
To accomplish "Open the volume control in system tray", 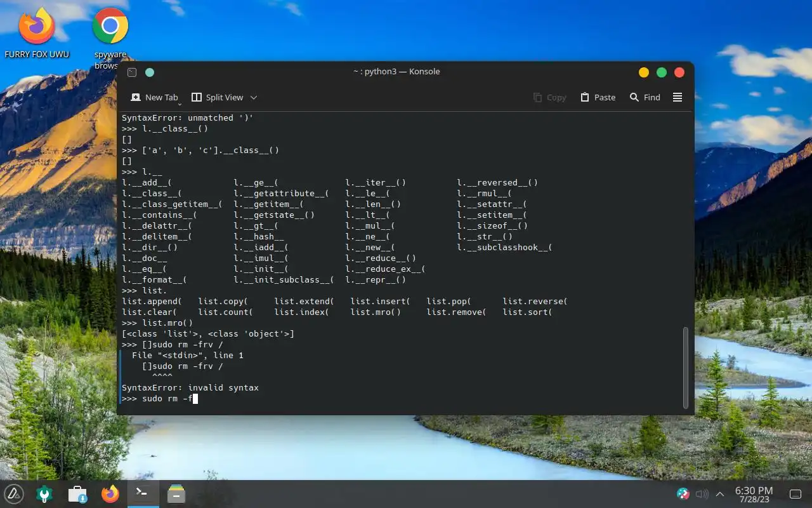I will 702,493.
